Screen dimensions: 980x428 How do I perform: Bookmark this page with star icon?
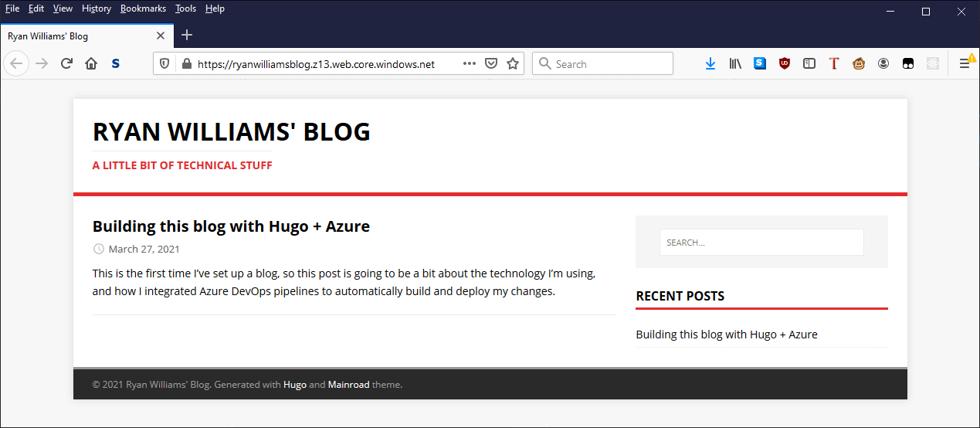513,64
